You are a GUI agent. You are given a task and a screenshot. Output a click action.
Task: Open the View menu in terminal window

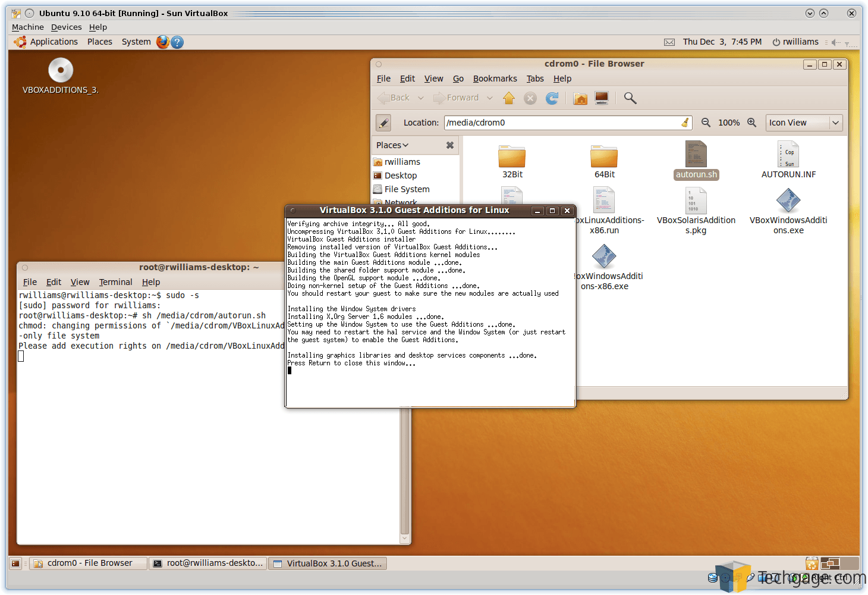[80, 282]
